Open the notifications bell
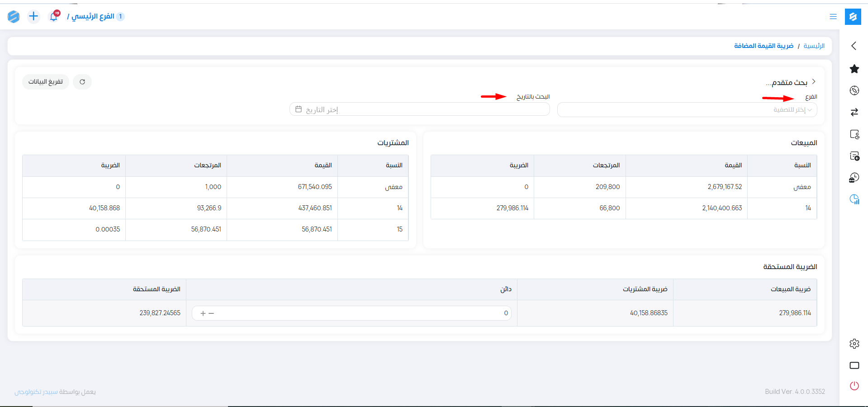The width and height of the screenshot is (868, 407). 54,17
